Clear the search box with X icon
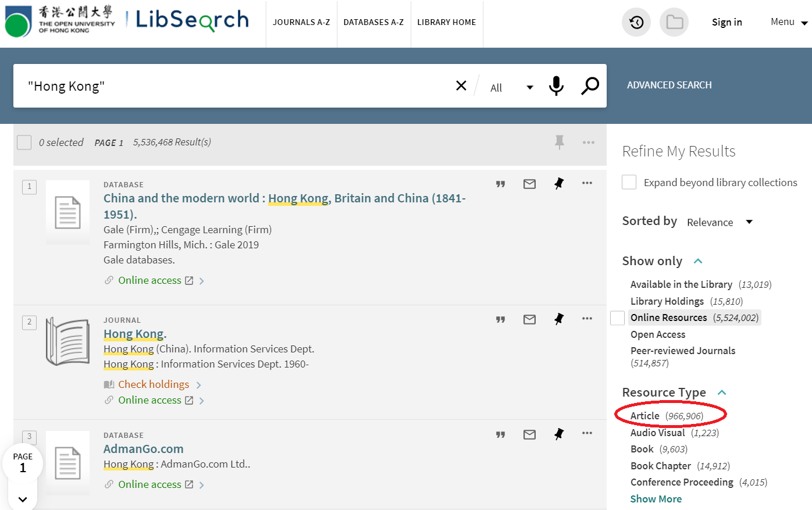Viewport: 812px width, 510px height. tap(461, 85)
